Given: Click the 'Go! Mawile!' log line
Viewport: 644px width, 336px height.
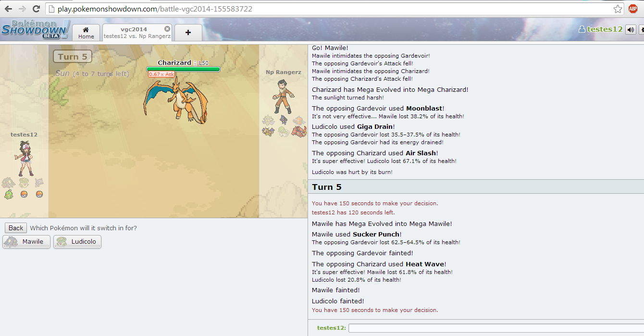Looking at the screenshot, I should click(330, 48).
